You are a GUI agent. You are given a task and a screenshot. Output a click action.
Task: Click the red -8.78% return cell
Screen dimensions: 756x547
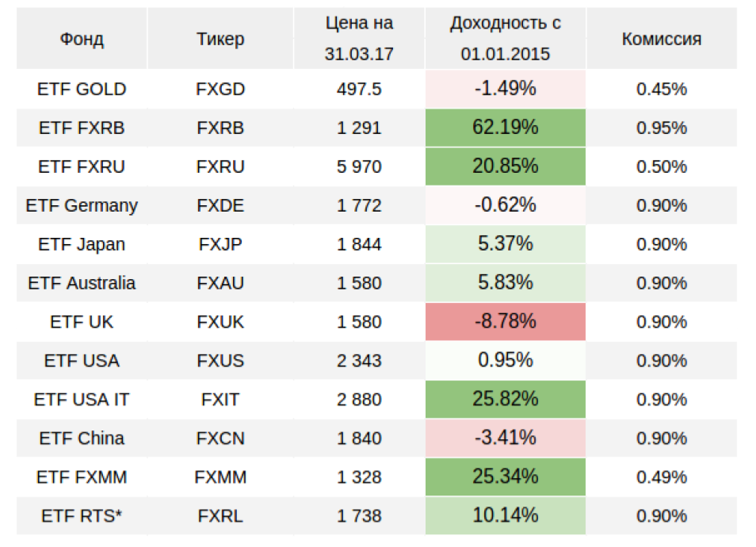click(506, 322)
